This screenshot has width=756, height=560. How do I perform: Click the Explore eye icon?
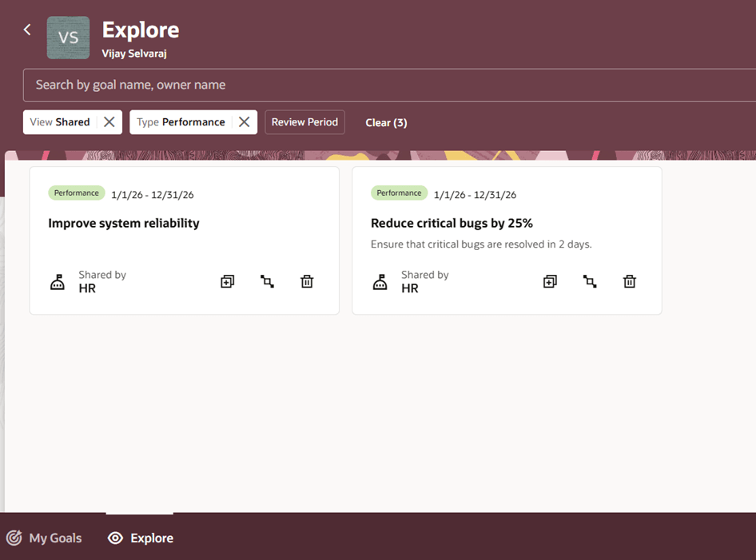tap(115, 538)
